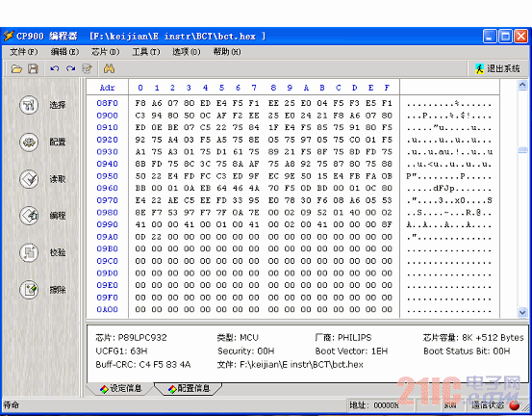
Task: Click the Security: 00H field
Action: coord(246,351)
